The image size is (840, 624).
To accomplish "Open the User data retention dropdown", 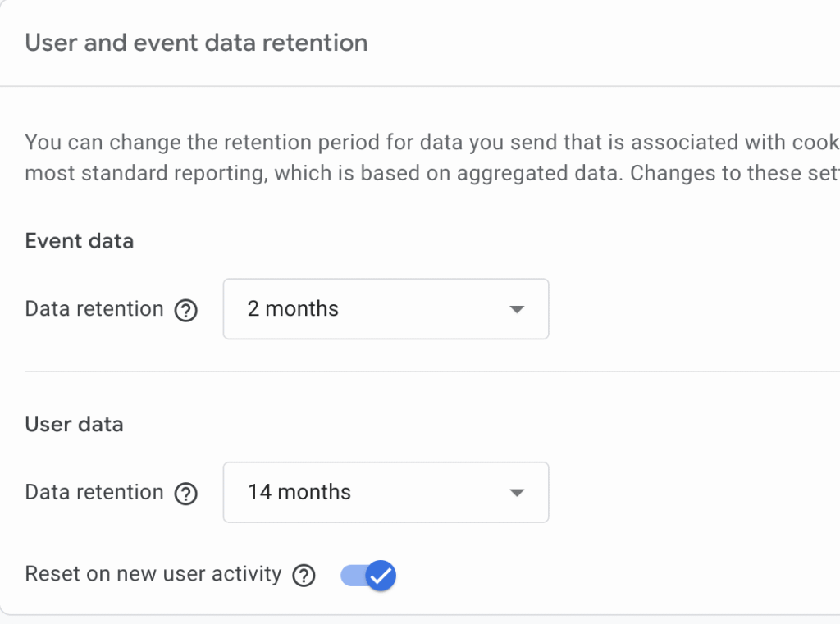I will click(x=386, y=493).
